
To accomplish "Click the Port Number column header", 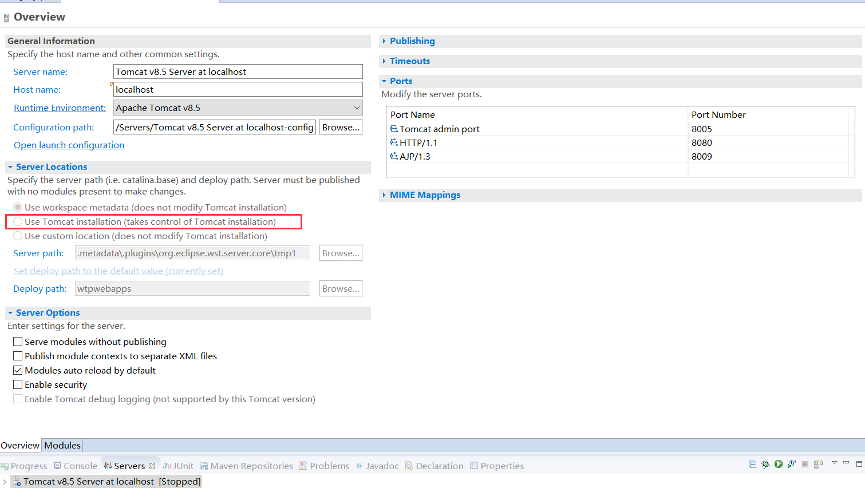I will (x=718, y=114).
